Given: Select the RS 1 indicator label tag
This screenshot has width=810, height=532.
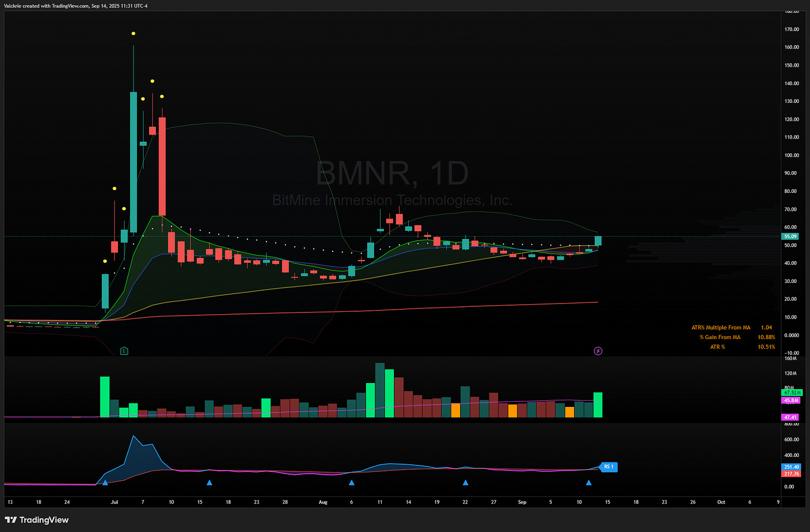Looking at the screenshot, I should 609,467.
